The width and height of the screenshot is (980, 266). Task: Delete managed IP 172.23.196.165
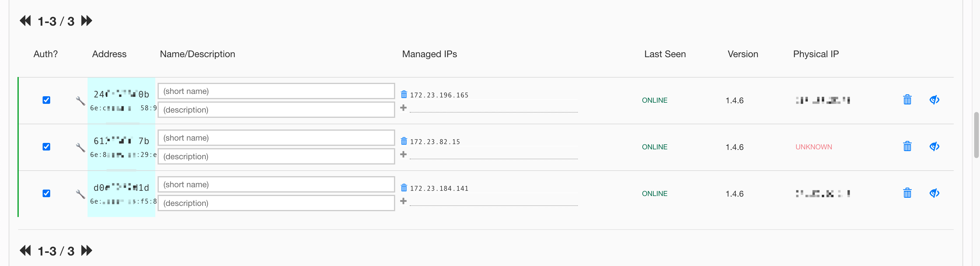pyautogui.click(x=404, y=94)
